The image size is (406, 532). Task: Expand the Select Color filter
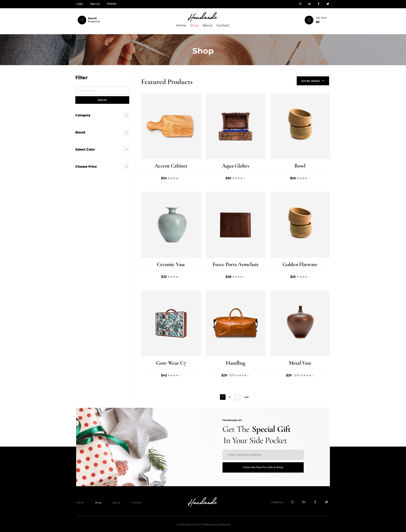pyautogui.click(x=127, y=150)
